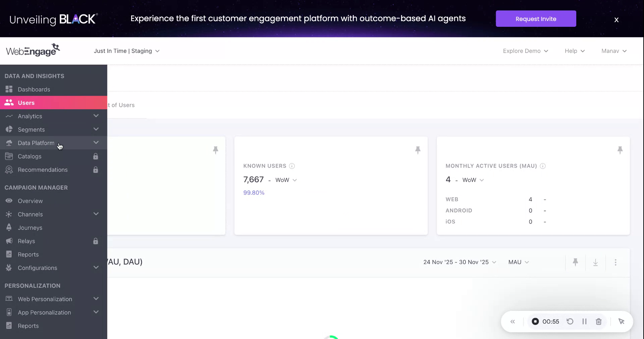
Task: Open the Explore Demo menu
Action: tap(525, 51)
